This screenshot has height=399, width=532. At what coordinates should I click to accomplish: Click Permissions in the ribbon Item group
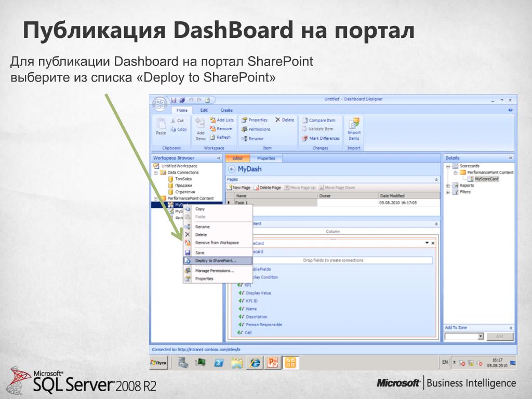point(256,129)
